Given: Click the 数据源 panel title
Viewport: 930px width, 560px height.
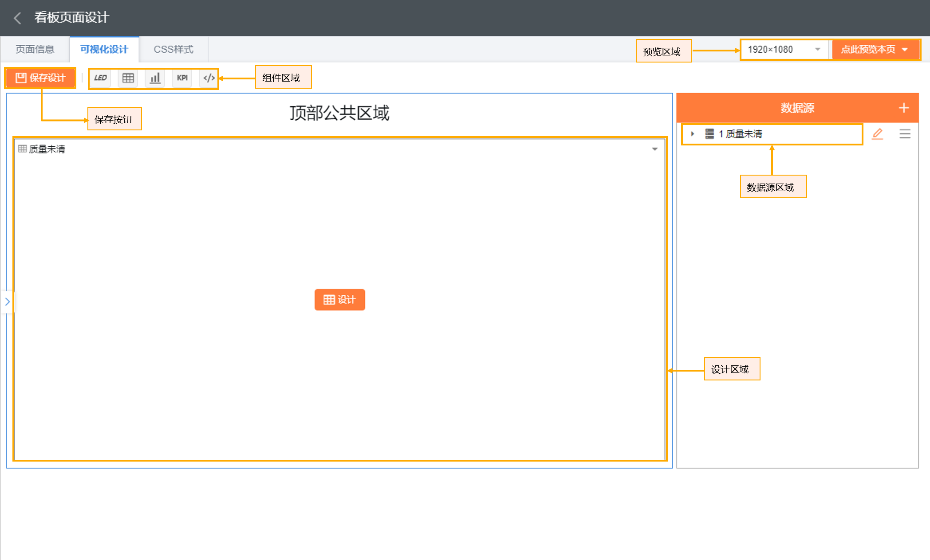Looking at the screenshot, I should [797, 108].
